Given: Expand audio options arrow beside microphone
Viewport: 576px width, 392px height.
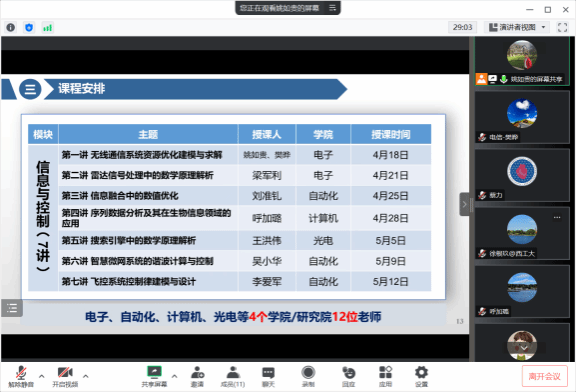Looking at the screenshot, I should point(42,376).
